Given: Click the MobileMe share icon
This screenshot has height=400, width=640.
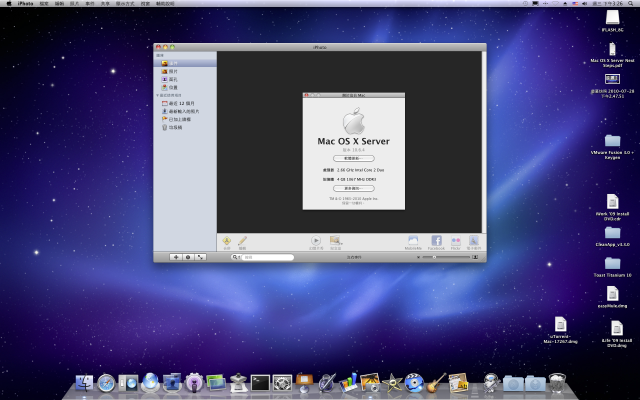Looking at the screenshot, I should point(413,241).
